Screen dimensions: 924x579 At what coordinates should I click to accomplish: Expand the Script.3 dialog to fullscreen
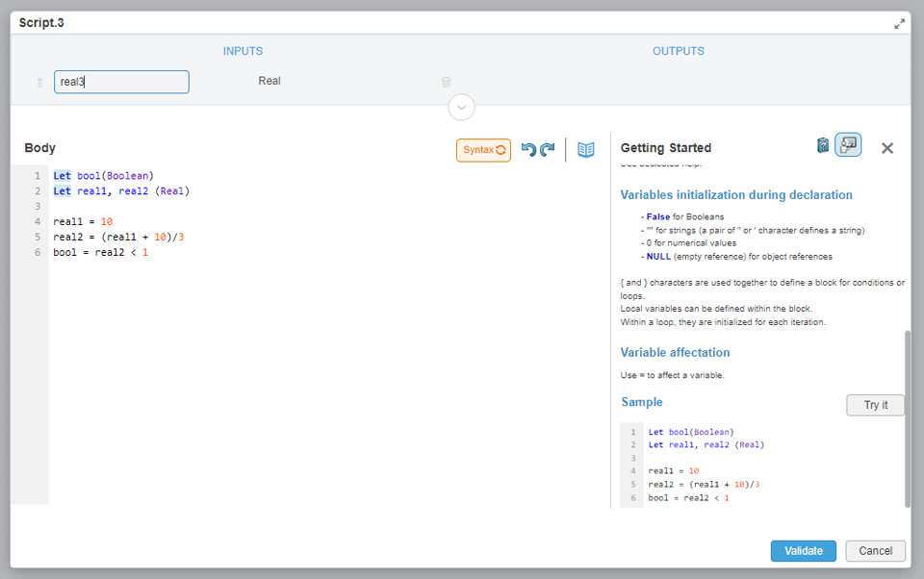(900, 23)
